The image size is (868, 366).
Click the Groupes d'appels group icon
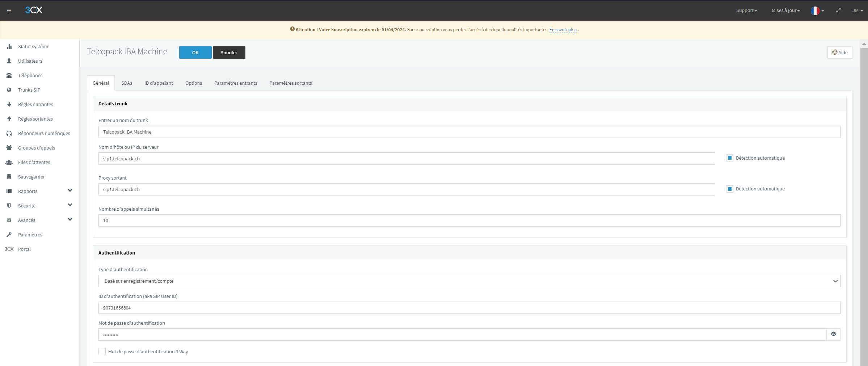point(9,148)
